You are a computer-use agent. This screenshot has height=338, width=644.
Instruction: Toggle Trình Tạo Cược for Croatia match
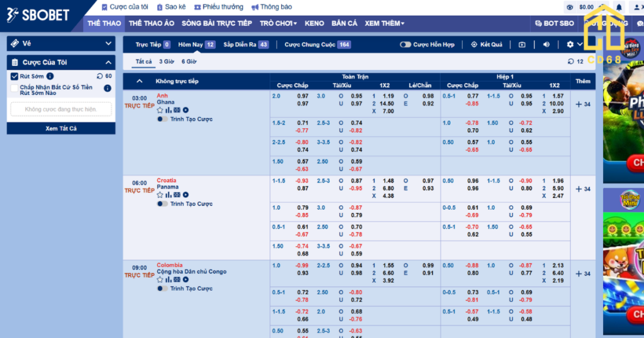(x=162, y=204)
